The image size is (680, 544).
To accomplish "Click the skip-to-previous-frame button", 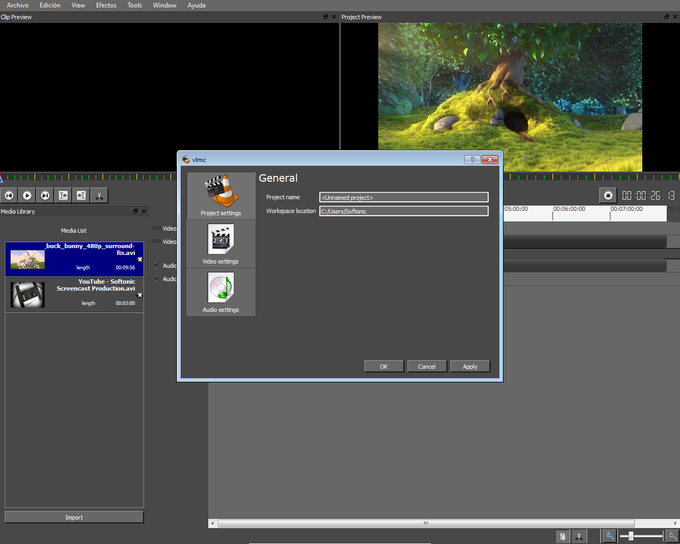I will (9, 196).
